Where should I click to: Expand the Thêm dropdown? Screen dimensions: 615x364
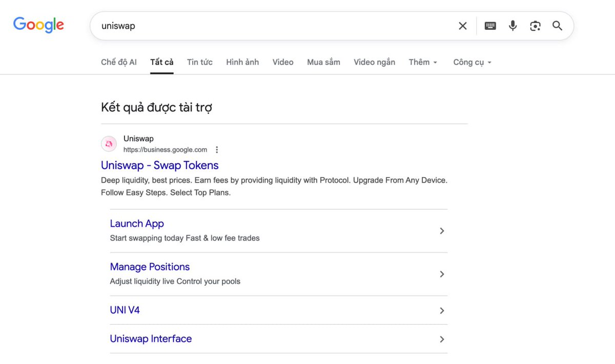point(423,62)
